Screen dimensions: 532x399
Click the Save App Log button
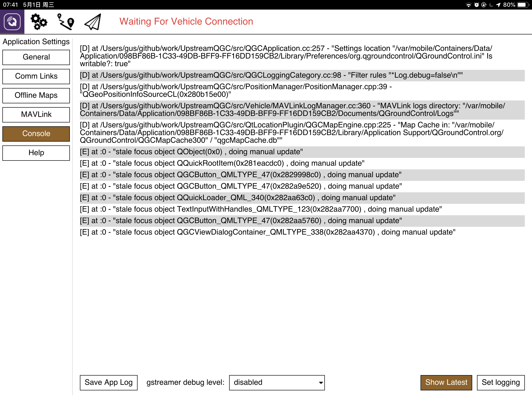coord(108,382)
